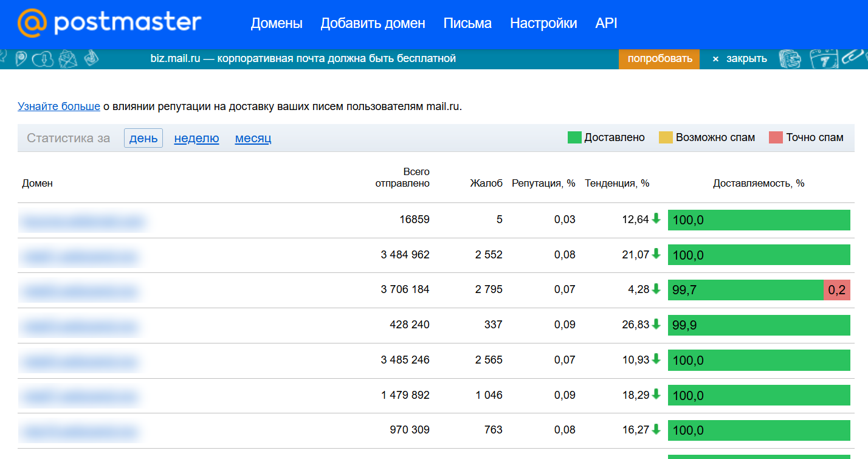Click the Жалоб column header
Viewport: 868px width, 459px height.
point(486,183)
